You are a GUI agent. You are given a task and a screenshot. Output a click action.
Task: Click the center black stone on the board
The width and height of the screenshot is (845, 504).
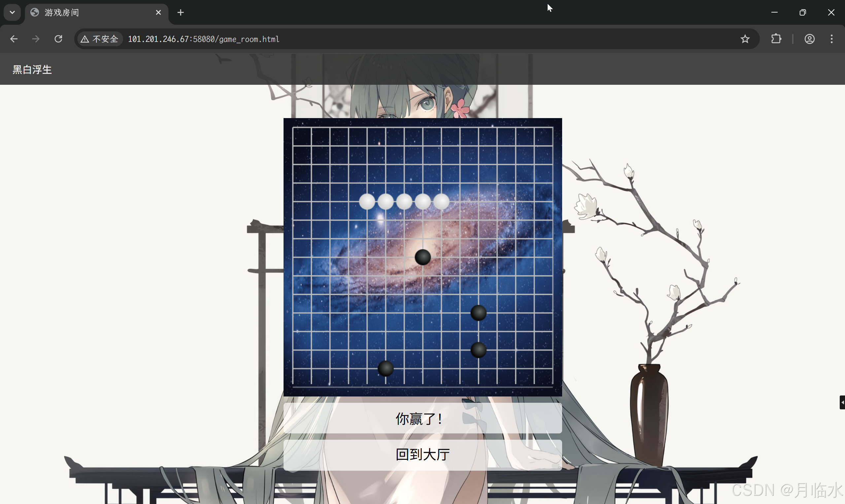[x=423, y=257]
